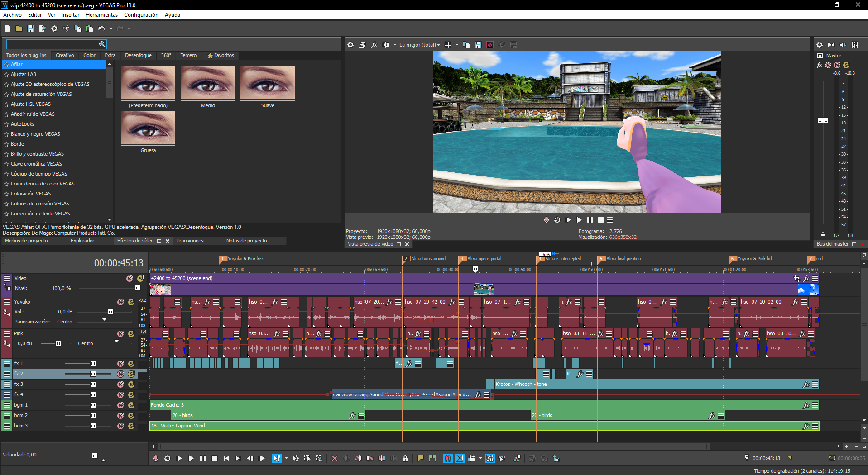This screenshot has width=868, height=475.
Task: Mute the Video track
Action: pos(129,278)
